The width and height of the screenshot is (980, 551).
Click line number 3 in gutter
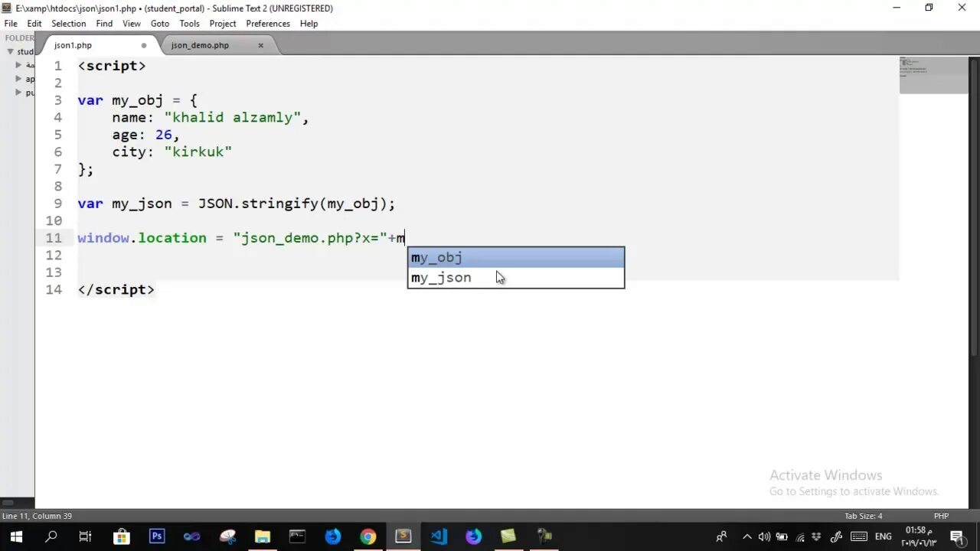coord(57,100)
